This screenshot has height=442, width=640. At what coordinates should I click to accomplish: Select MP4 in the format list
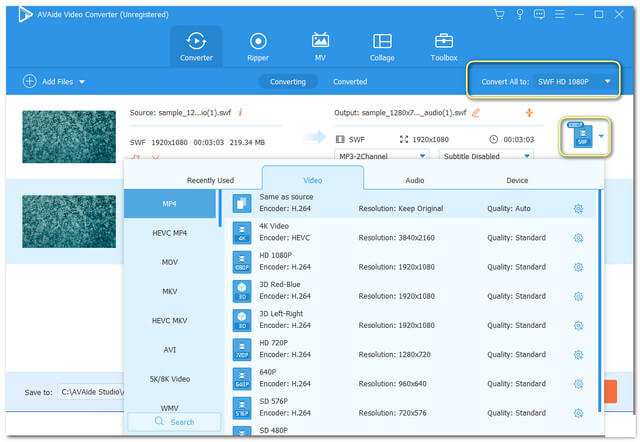click(x=170, y=203)
